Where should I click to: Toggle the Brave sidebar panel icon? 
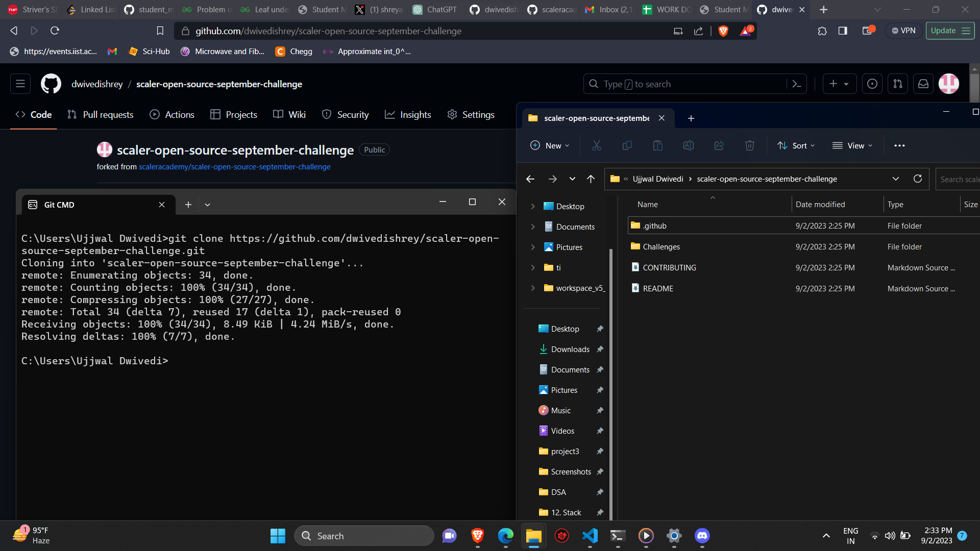click(x=842, y=31)
